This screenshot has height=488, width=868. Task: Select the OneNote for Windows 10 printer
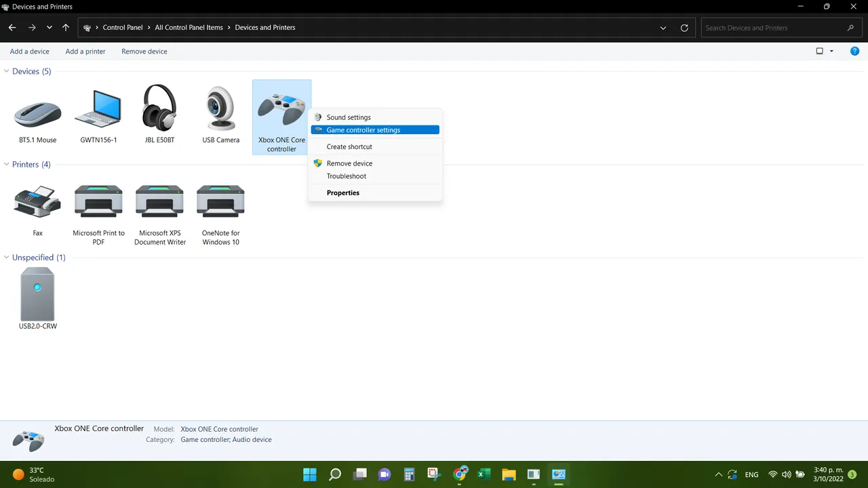(x=220, y=214)
